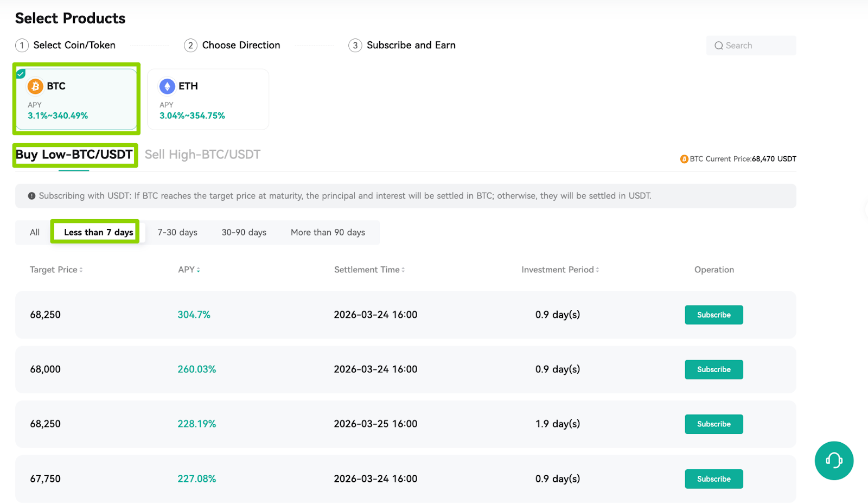Switch to Buy Low-BTC/USDT tab
Screen dimensions: 868x504
(x=74, y=155)
